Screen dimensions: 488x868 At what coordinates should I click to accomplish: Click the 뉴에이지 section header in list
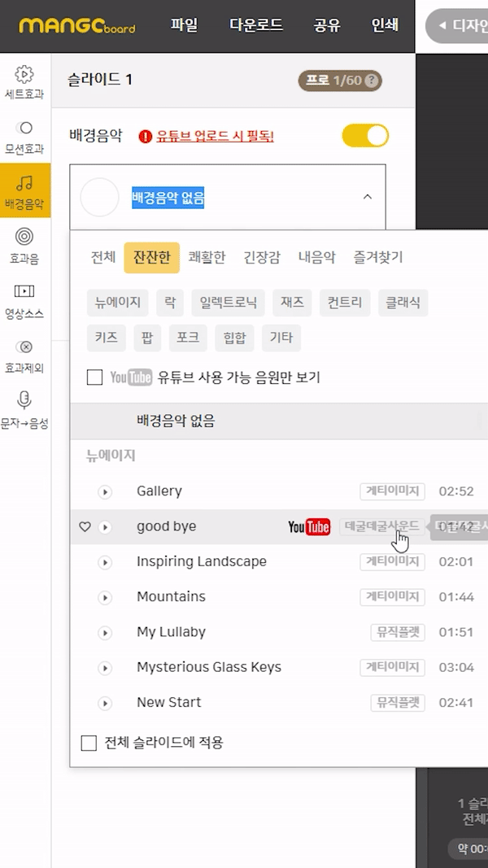coord(111,456)
